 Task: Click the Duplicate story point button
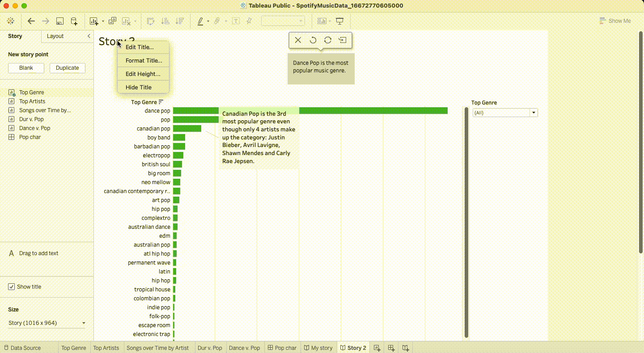click(x=67, y=68)
